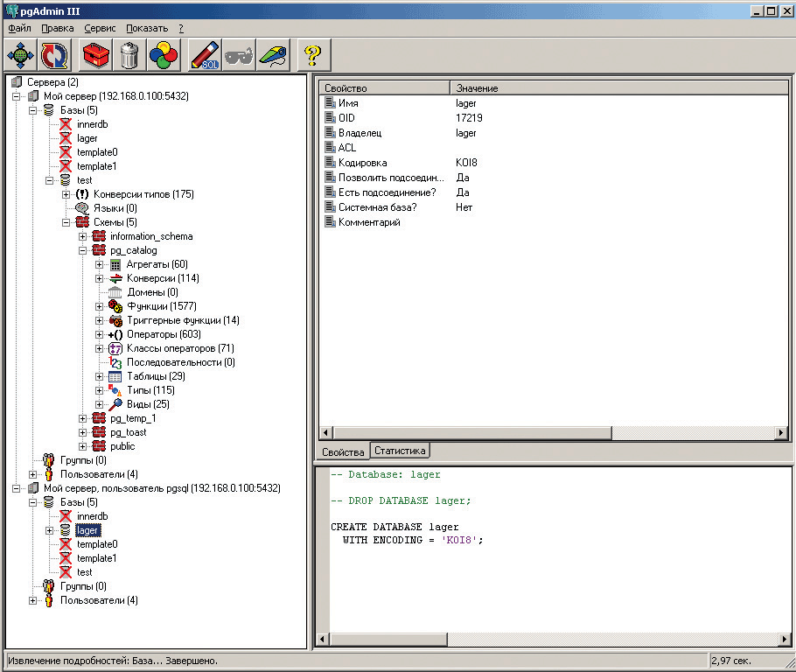The image size is (796, 672).
Task: Click the Классы операторов (71) icon
Action: pyautogui.click(x=115, y=348)
